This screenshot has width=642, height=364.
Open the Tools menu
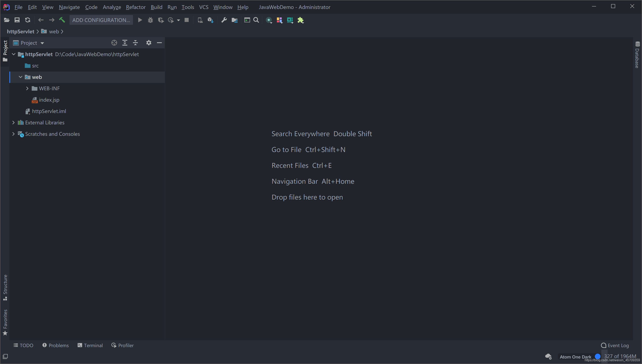click(188, 7)
